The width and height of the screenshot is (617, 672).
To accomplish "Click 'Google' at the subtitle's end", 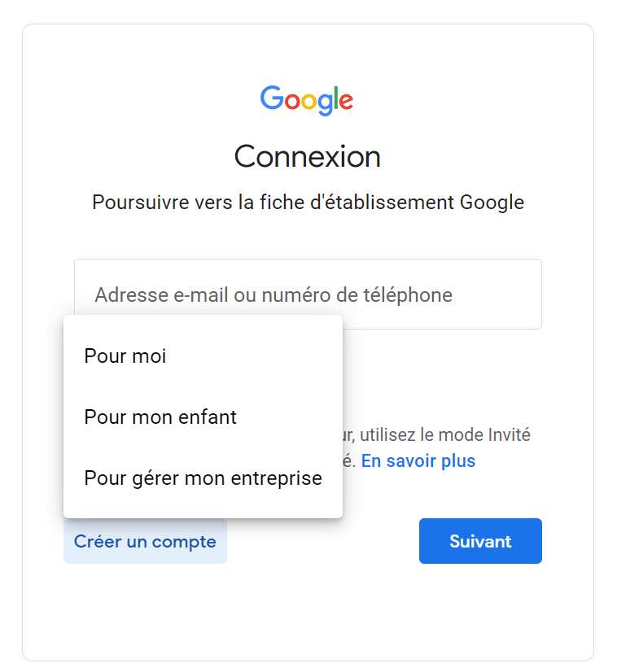I will pos(492,202).
